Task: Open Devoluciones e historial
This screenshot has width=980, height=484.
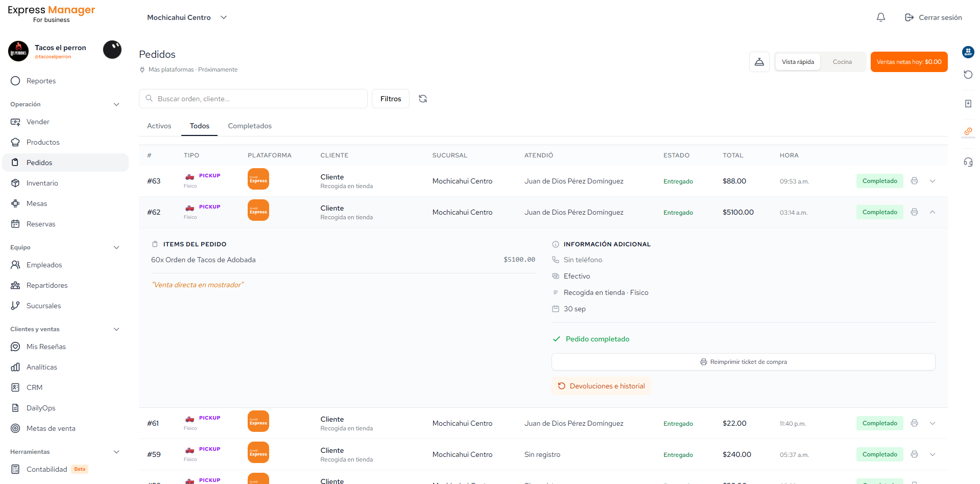Action: (601, 386)
